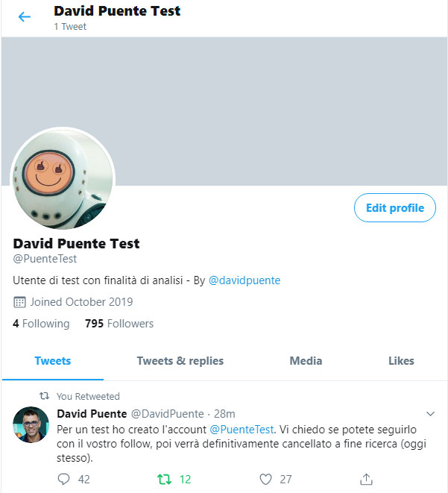Like the tweet with heart icon

[265, 479]
